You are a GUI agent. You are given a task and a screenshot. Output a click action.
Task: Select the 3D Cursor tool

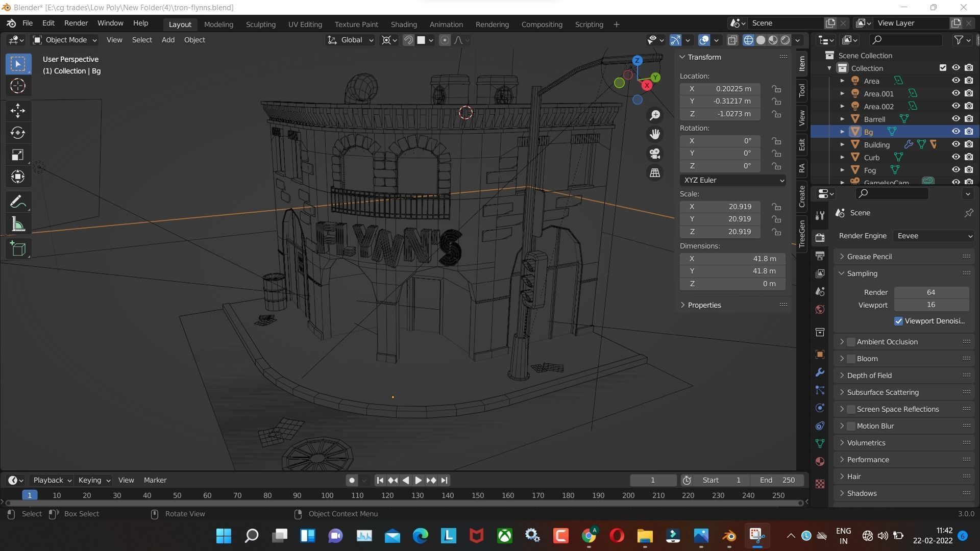pos(18,86)
